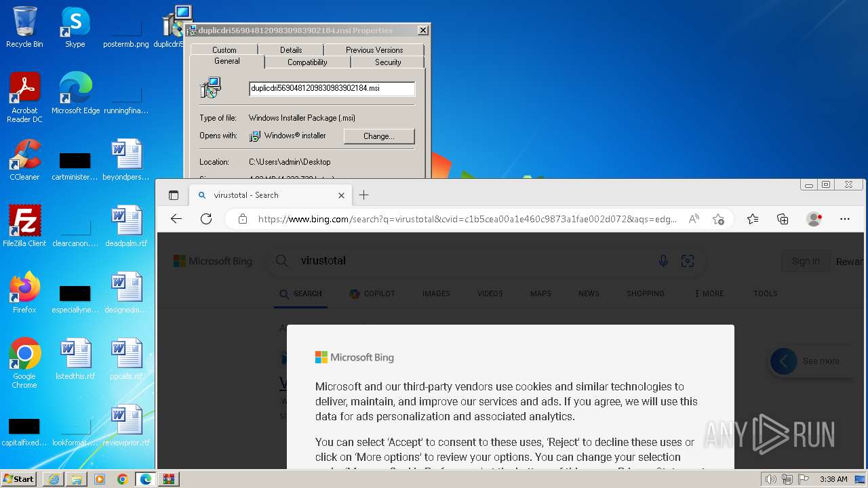
Task: Open the Recycle Bin desktop icon
Action: (24, 27)
